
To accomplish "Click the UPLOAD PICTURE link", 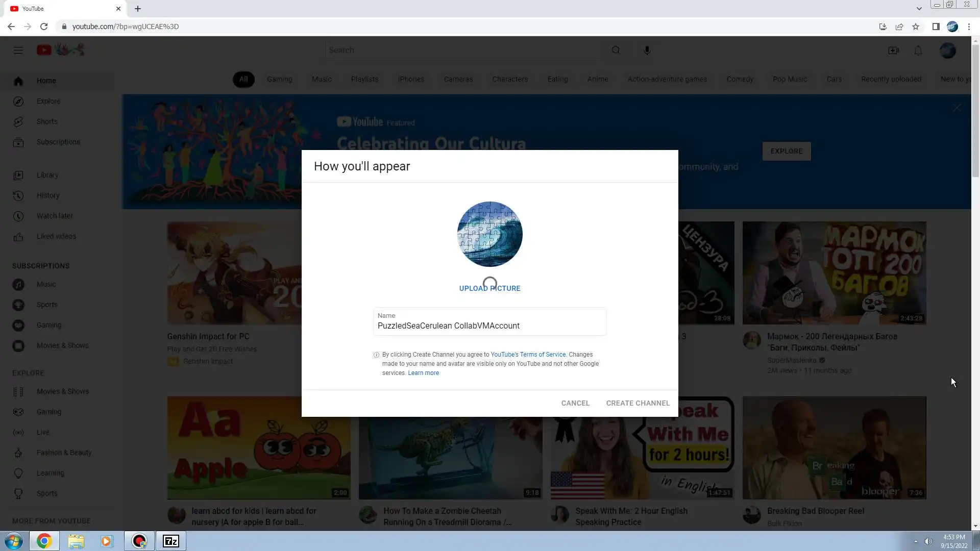I will [x=489, y=288].
